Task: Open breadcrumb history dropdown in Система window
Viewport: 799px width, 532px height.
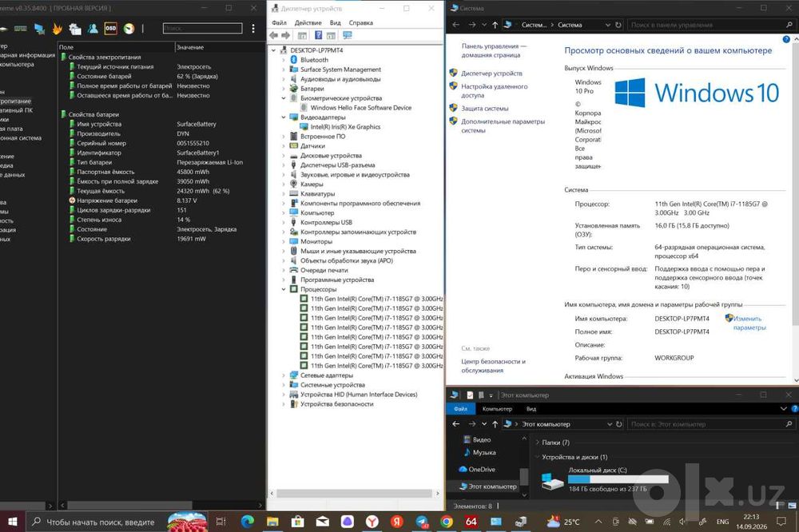Action: [x=608, y=25]
